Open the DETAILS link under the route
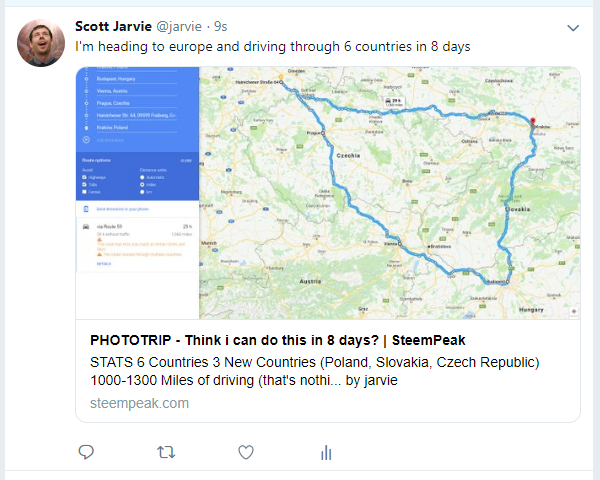This screenshot has height=480, width=600. click(x=104, y=264)
